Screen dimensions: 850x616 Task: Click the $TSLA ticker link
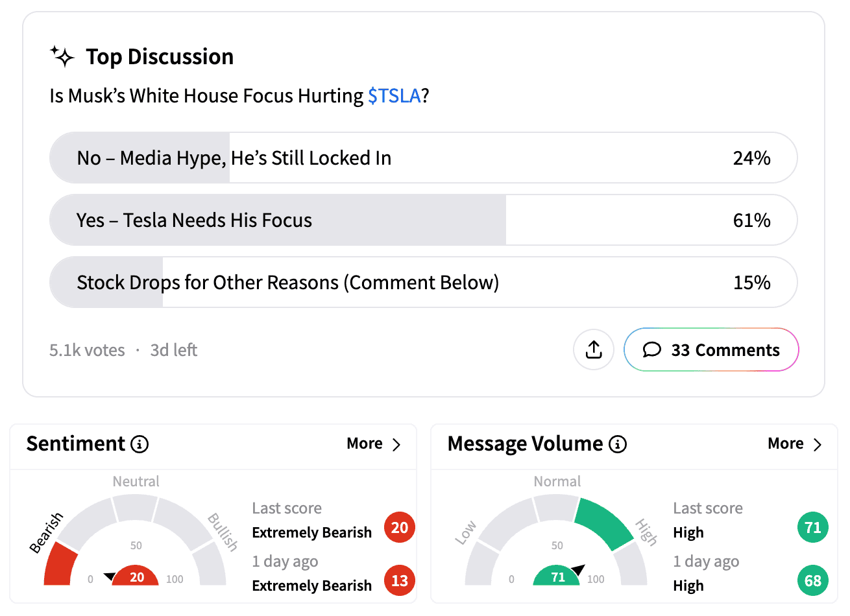[395, 96]
